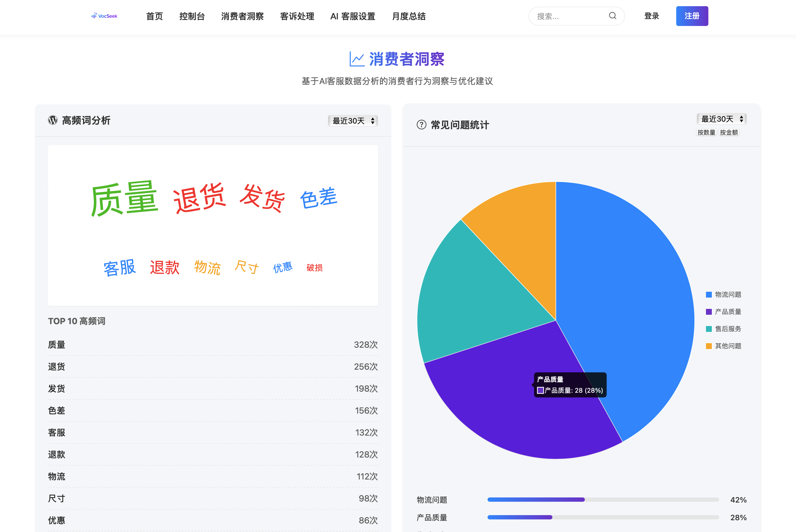This screenshot has height=532, width=796.
Task: Switch to 客诉处理 section
Action: pyautogui.click(x=297, y=16)
